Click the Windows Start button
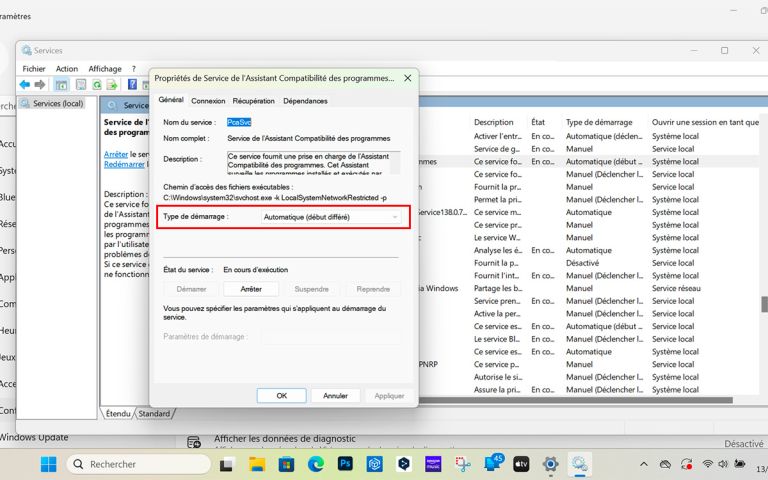Screen dimensions: 768x480 click(48, 464)
